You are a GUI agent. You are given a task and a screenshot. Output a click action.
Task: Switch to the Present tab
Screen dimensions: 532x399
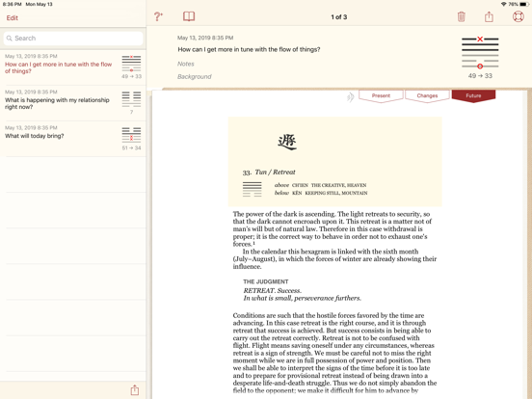point(381,96)
